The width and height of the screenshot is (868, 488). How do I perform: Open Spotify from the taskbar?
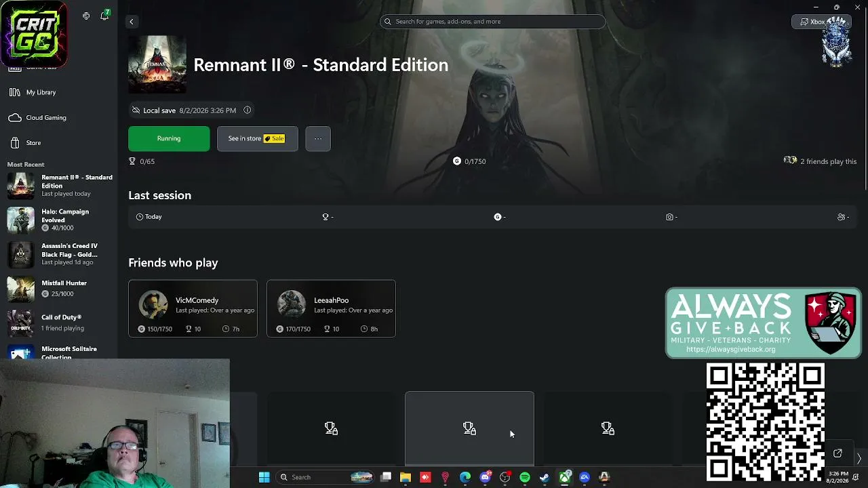pos(525,477)
